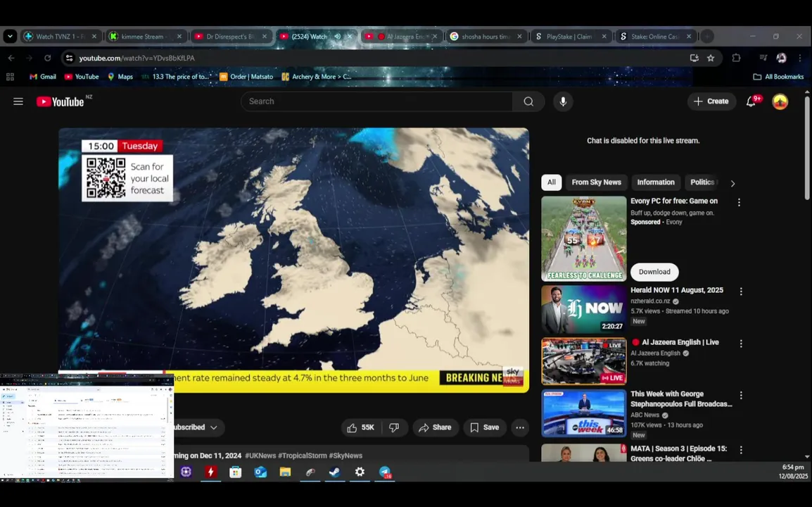Go back using the browser back arrow

pyautogui.click(x=11, y=58)
